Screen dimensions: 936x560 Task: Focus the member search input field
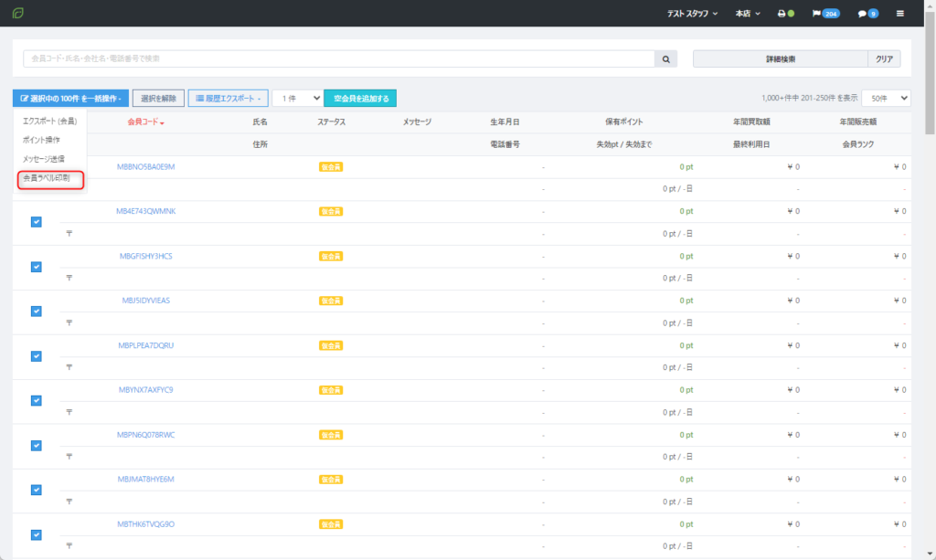tap(338, 58)
